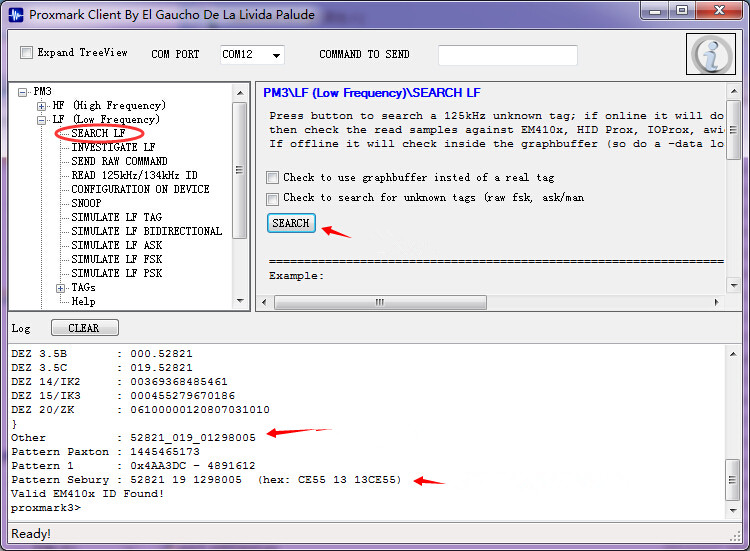Click the DEZ 20/ZK log line

[140, 410]
